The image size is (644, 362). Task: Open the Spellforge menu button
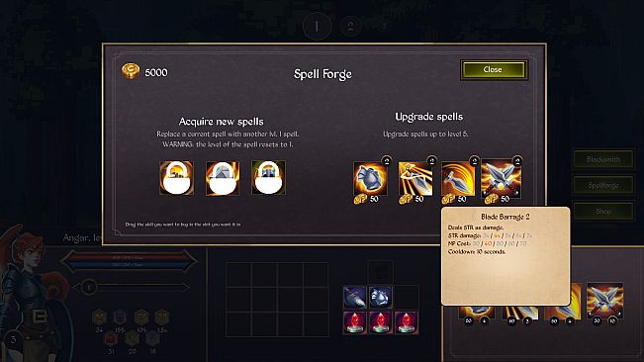point(602,185)
